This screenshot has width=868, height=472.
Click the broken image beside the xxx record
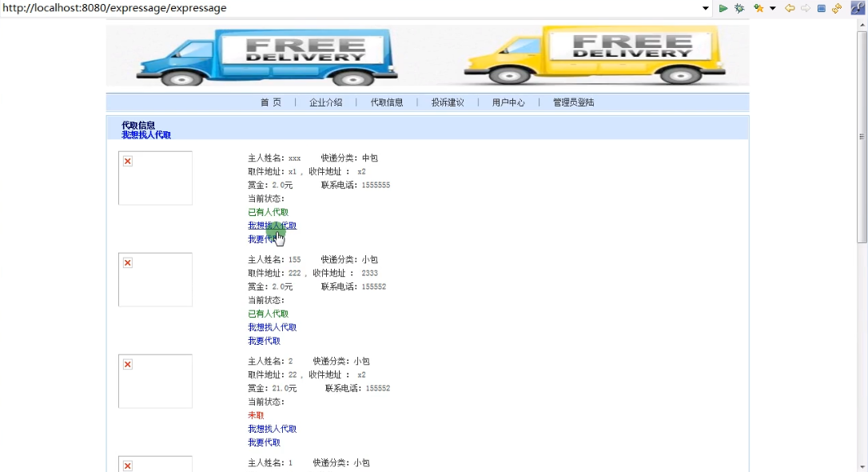pos(156,178)
